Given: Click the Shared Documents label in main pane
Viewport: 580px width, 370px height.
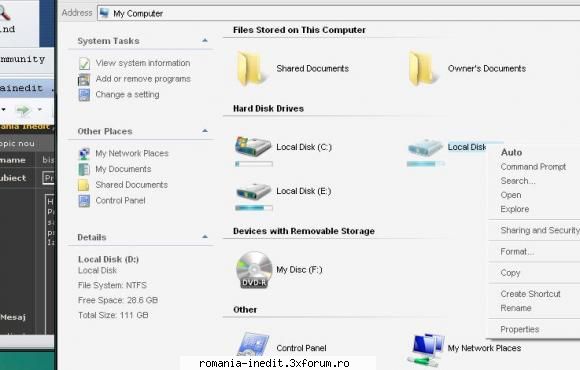Looking at the screenshot, I should pyautogui.click(x=313, y=68).
